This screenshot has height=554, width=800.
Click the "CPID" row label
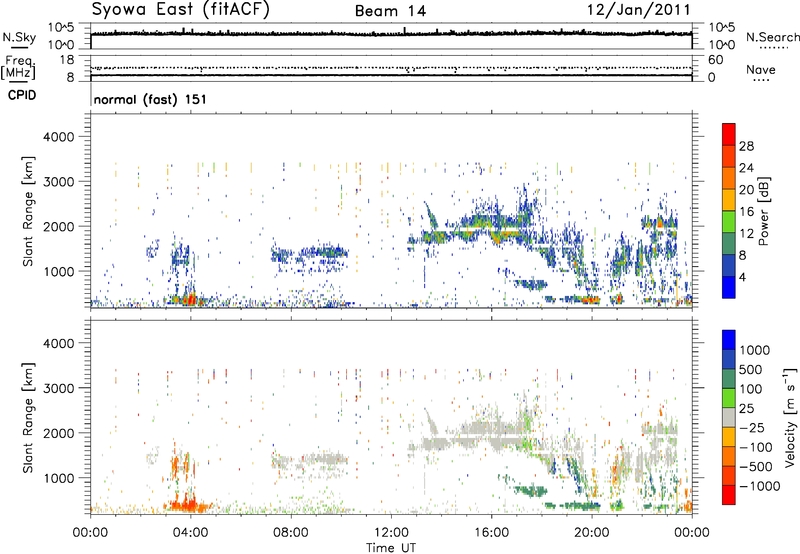[x=22, y=95]
